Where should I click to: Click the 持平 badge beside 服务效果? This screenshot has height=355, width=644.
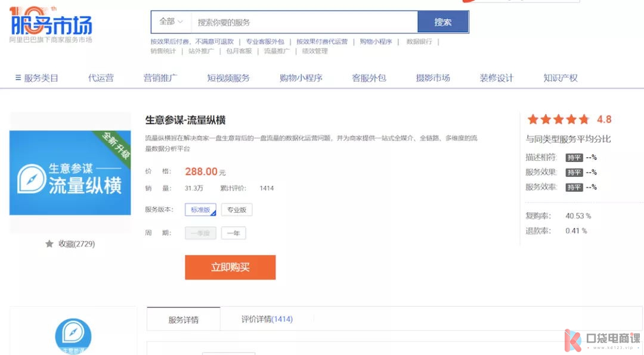tap(574, 172)
